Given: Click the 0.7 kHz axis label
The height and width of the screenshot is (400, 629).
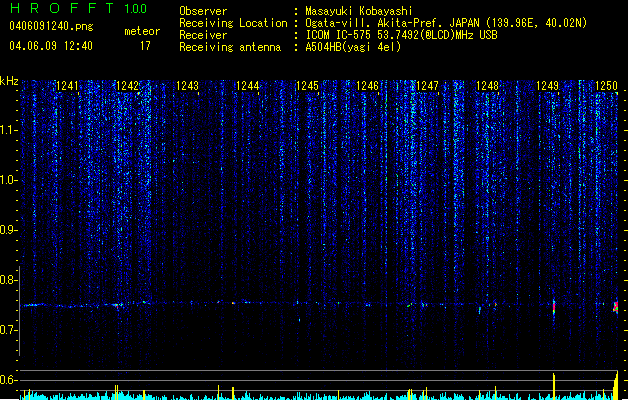Looking at the screenshot, I should (x=9, y=330).
